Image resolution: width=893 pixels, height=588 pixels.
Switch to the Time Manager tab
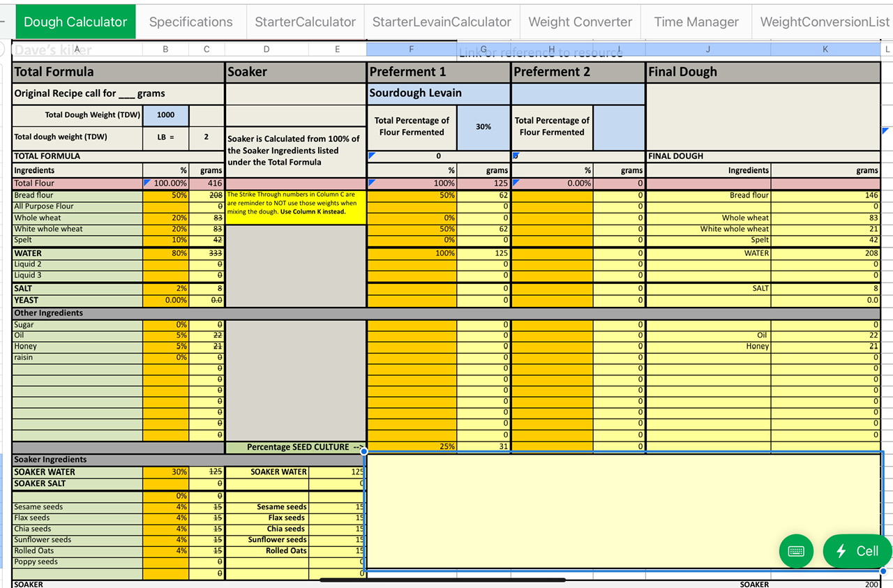click(x=696, y=22)
